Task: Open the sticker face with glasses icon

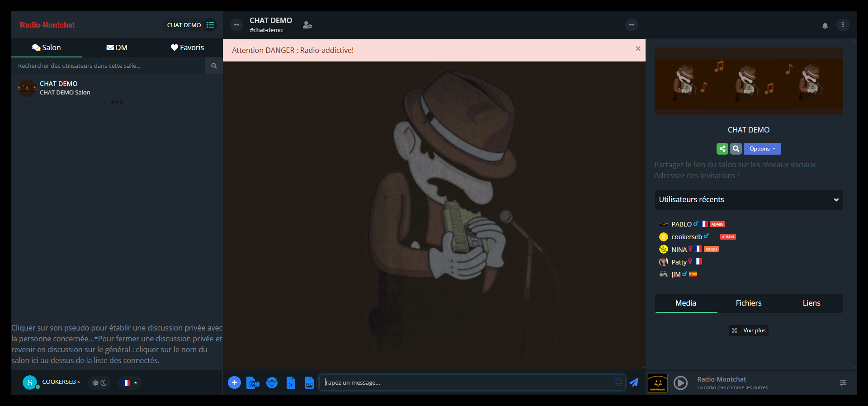Action: (272, 383)
